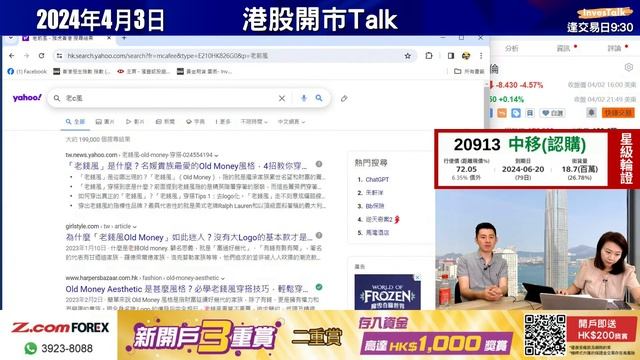Close the Frozen ad with X
Screen dimensions: 640x360
pyautogui.click(x=417, y=278)
